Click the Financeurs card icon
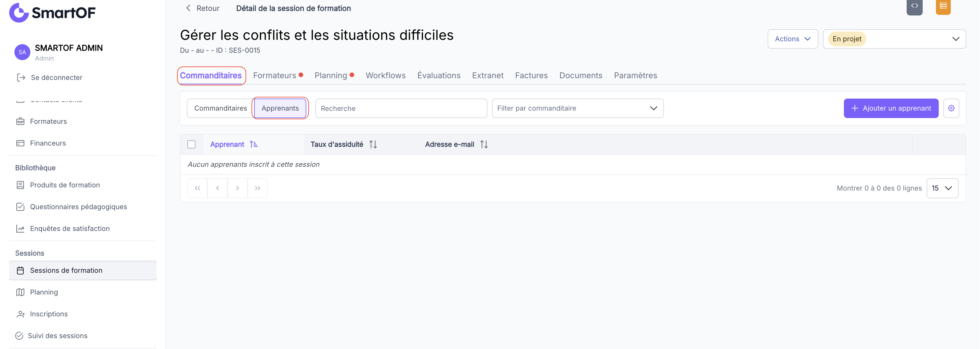This screenshot has height=349, width=980. 20,143
